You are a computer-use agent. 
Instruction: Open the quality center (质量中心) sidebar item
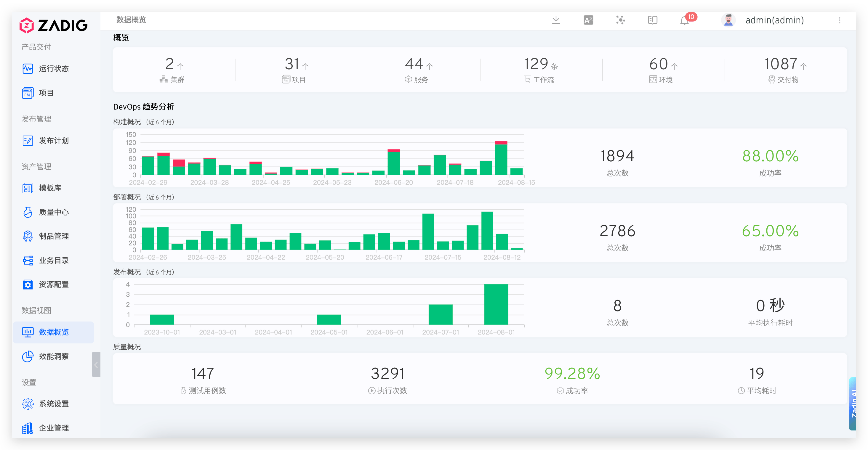click(53, 212)
